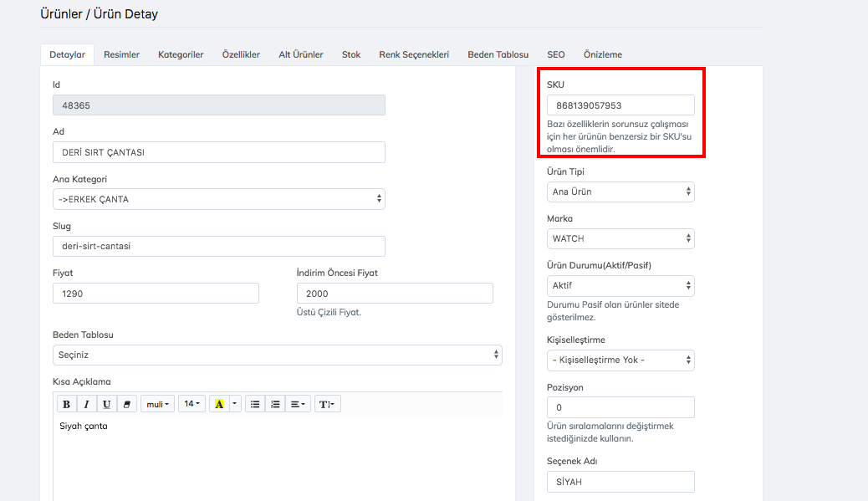Toggle underline formatting in the editor
868x501 pixels.
pos(107,404)
